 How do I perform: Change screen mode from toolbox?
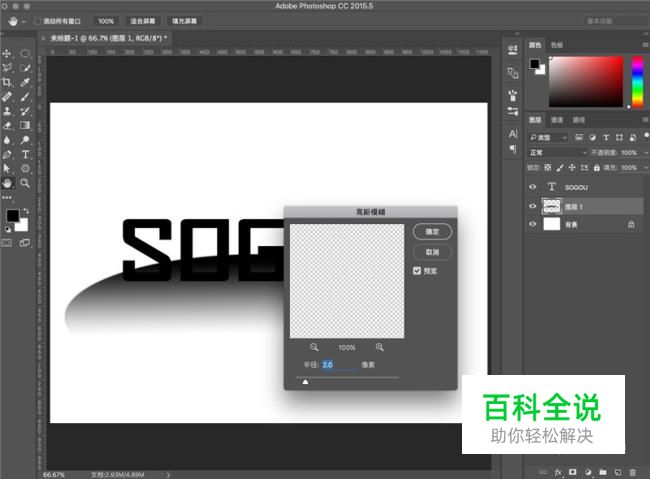pyautogui.click(x=25, y=243)
